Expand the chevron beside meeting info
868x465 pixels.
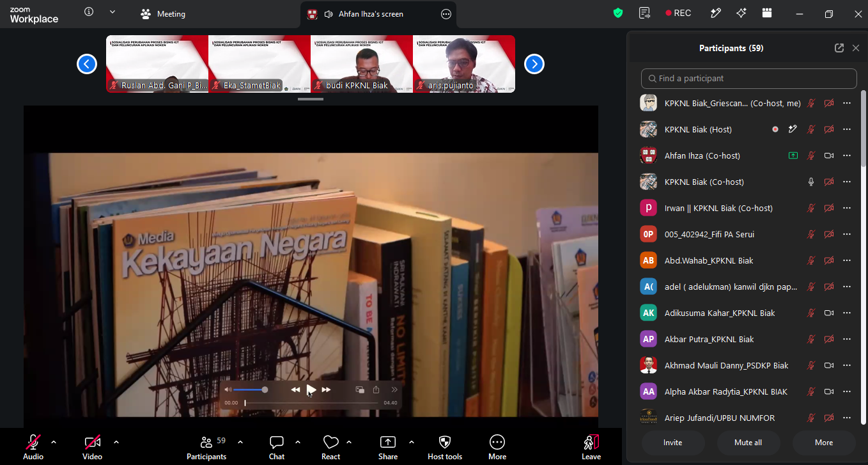pos(112,12)
